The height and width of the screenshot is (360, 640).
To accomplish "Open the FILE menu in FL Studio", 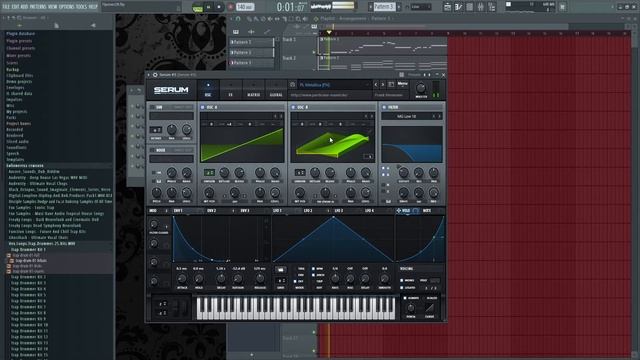I will coord(6,7).
